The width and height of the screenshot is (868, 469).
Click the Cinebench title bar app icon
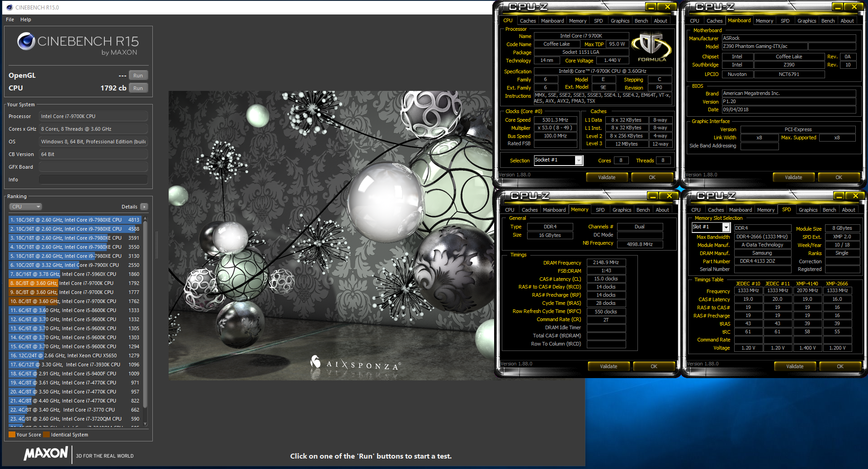9,7
